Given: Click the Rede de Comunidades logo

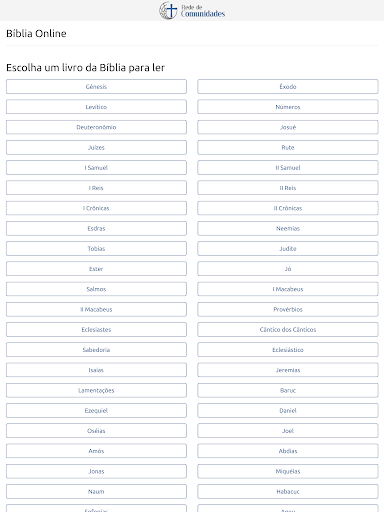Looking at the screenshot, I should [192, 10].
